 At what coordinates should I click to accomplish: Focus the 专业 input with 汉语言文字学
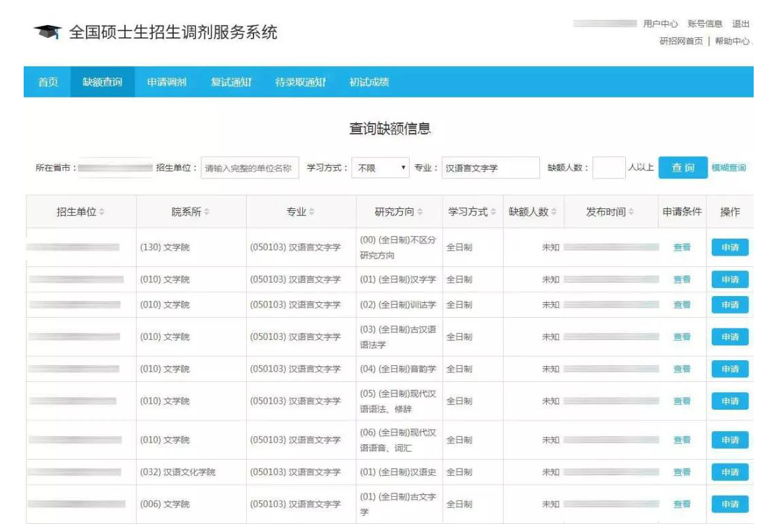[x=491, y=168]
